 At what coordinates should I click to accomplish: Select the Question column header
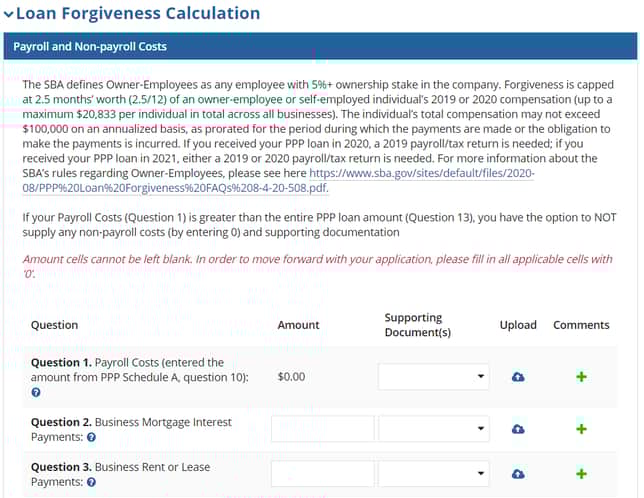tap(54, 325)
